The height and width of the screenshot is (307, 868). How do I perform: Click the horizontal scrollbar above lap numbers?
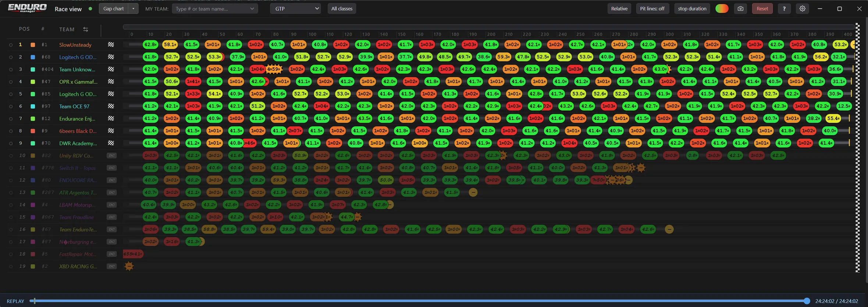click(489, 27)
